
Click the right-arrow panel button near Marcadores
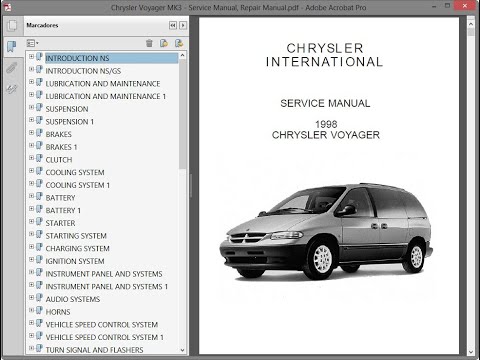point(183,25)
